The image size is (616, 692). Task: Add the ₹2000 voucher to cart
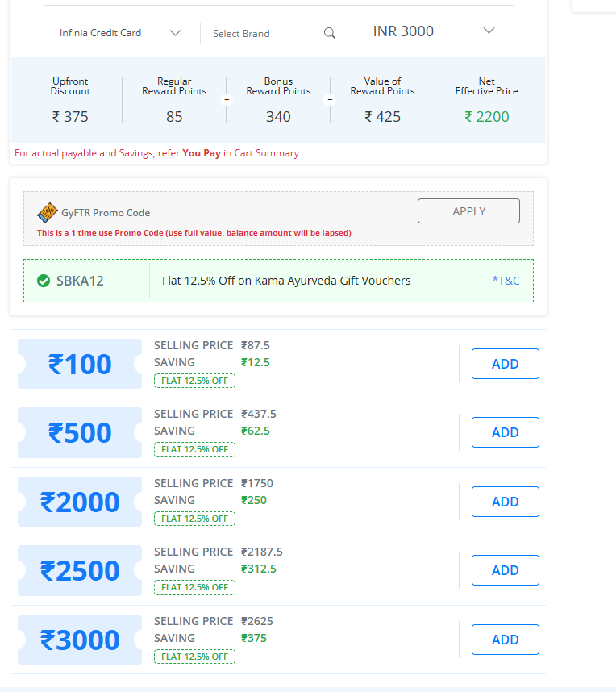click(505, 502)
